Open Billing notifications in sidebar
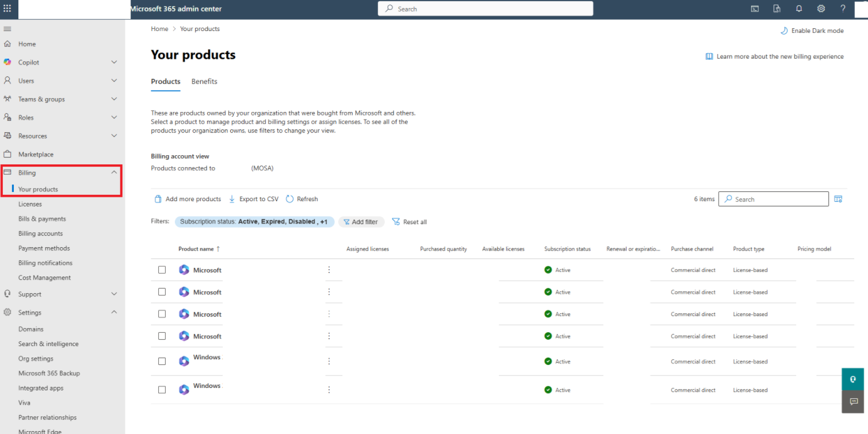 45,263
